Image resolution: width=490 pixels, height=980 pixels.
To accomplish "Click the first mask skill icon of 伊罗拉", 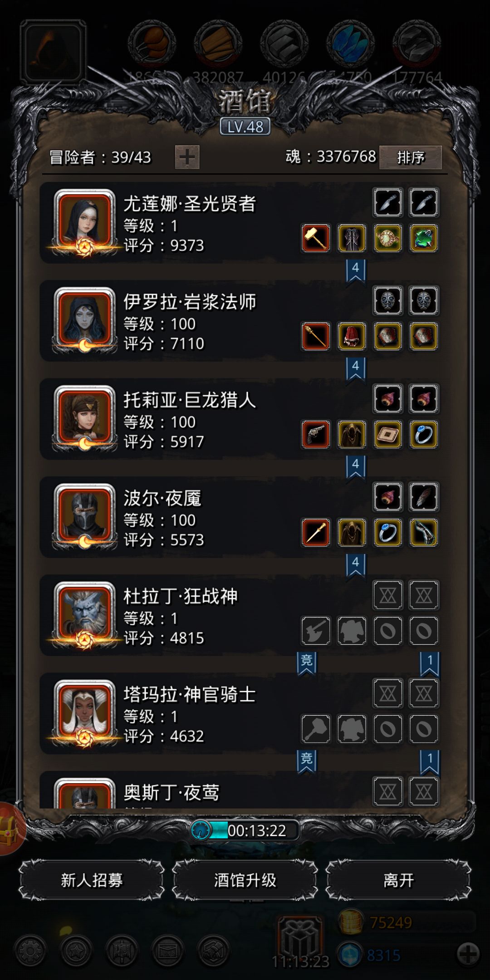I will [x=388, y=300].
